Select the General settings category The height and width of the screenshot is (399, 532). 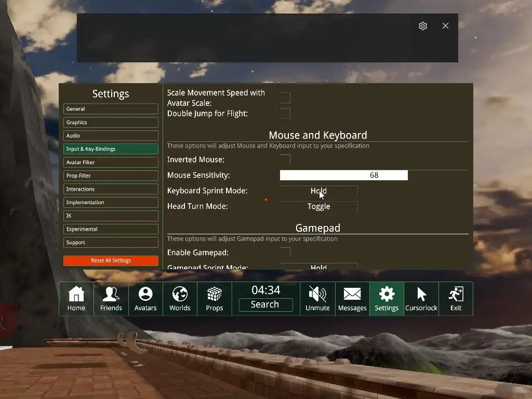click(x=111, y=109)
